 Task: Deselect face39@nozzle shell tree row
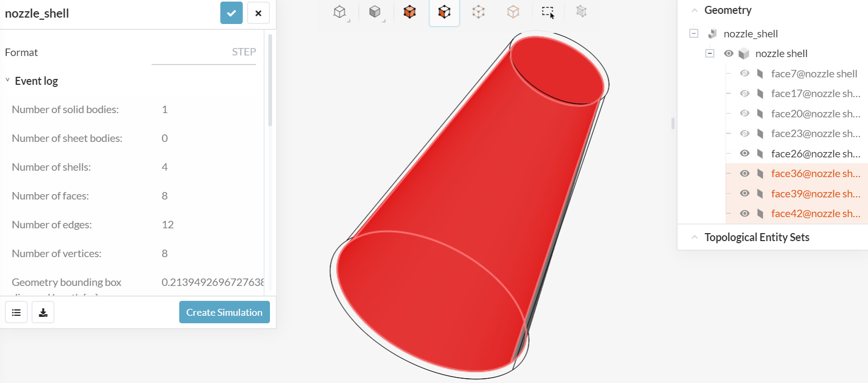(x=797, y=194)
